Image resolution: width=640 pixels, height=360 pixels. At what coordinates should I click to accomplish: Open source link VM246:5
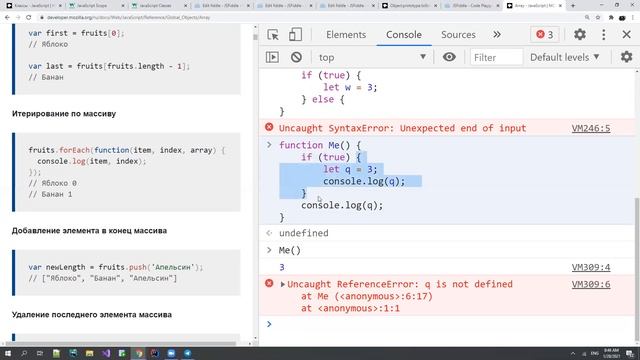(x=591, y=128)
